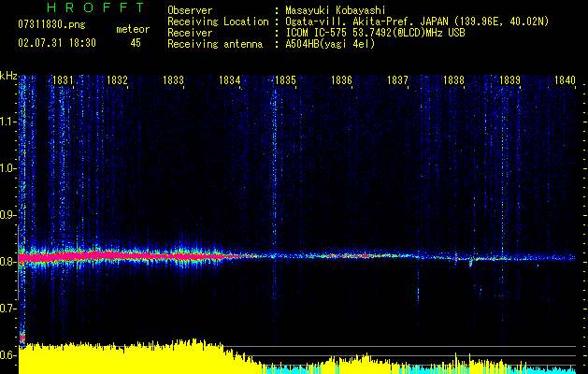Click the 0.7 frequency axis label

point(8,309)
